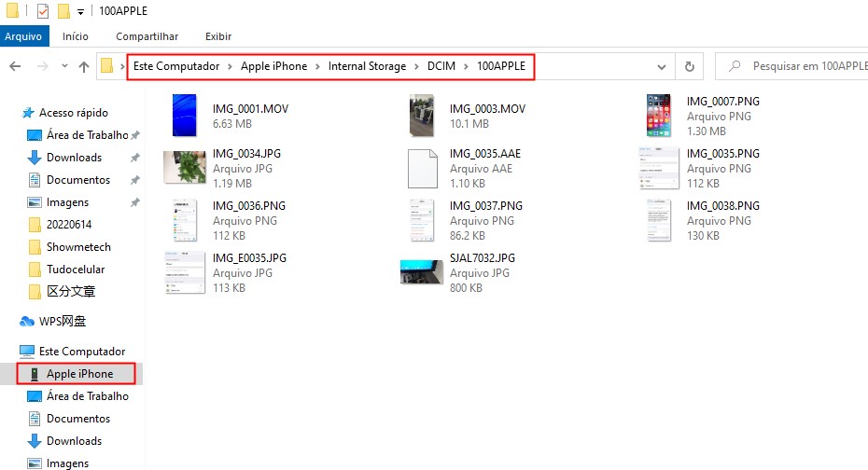Expand chevron after Este Computador breadcrumb
Viewport: 868px width, 470px height.
(230, 66)
